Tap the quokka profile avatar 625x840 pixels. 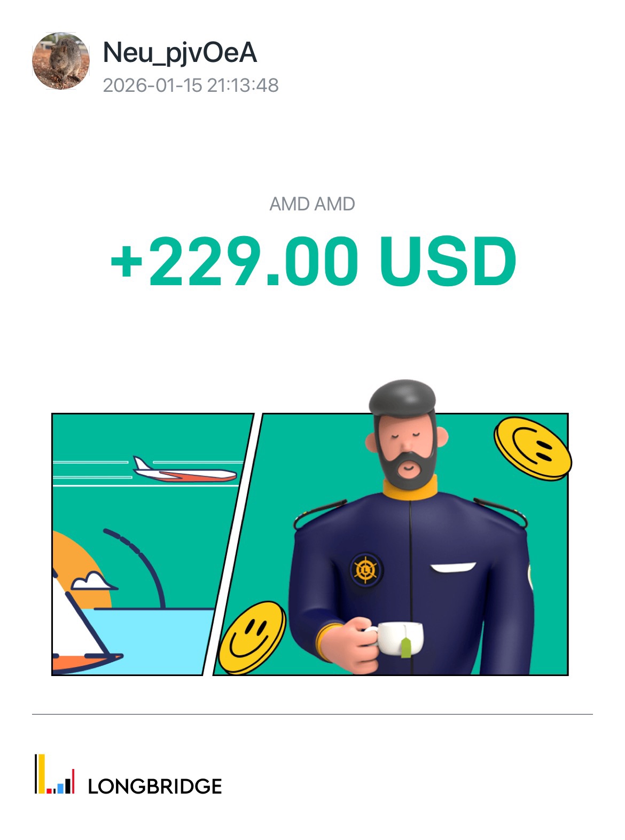coord(61,60)
